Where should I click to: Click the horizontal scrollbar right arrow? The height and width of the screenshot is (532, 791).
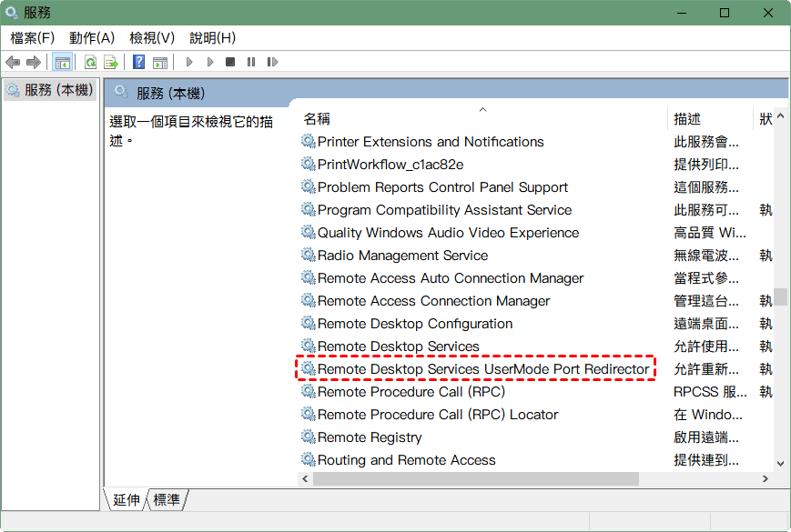[x=766, y=478]
